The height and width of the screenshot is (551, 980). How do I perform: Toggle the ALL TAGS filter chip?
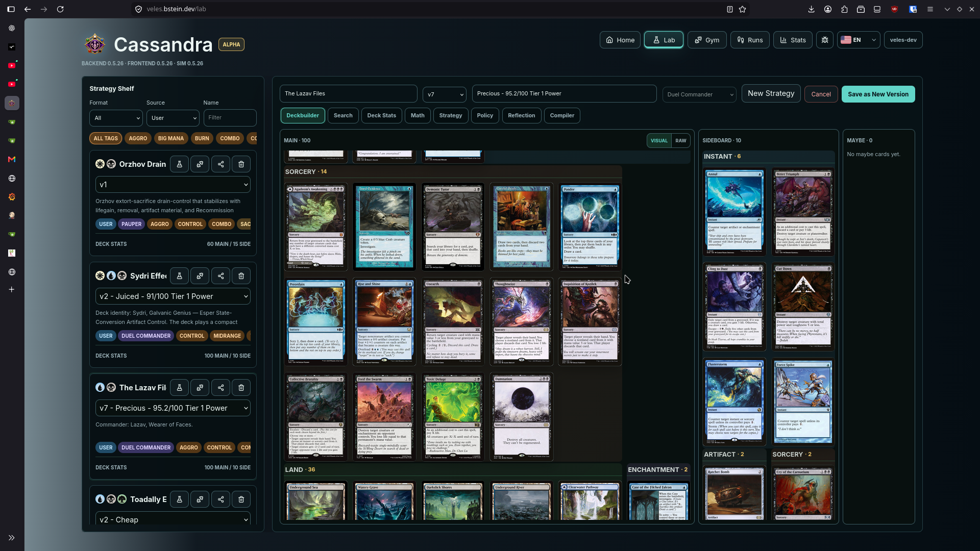(x=106, y=138)
